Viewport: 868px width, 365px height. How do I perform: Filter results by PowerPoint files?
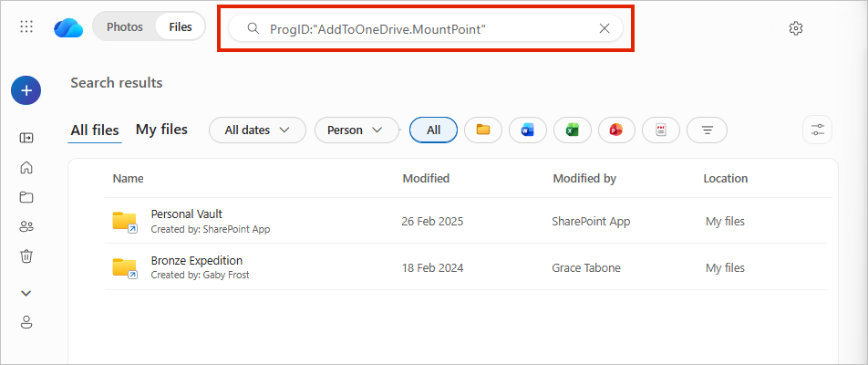coord(616,130)
